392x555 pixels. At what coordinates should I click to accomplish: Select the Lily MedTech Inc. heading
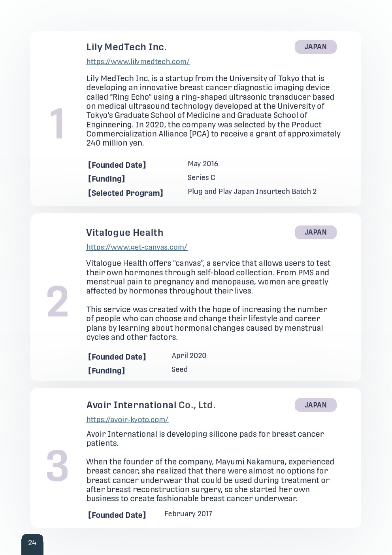click(x=126, y=47)
